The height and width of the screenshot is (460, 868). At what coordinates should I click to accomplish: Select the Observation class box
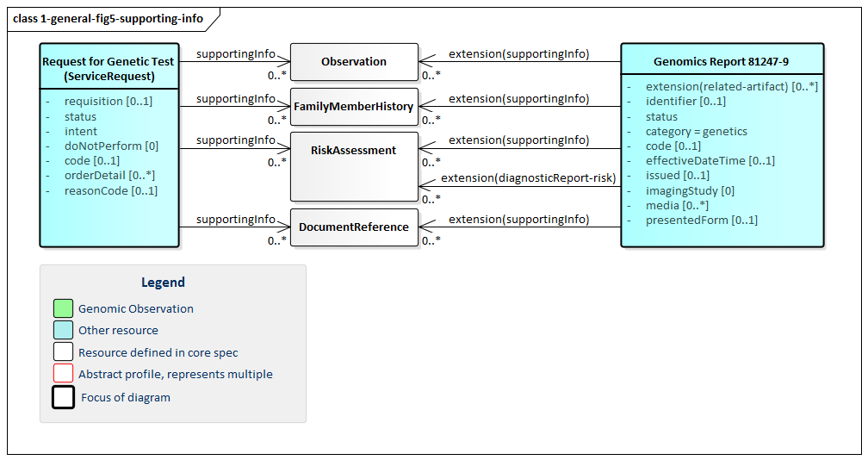[354, 62]
